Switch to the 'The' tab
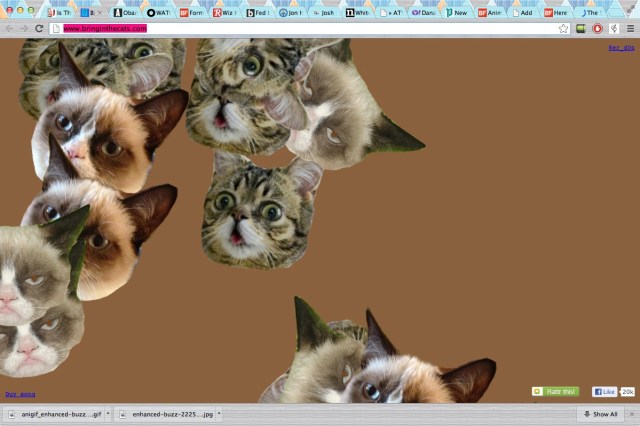This screenshot has height=426, width=640. (589, 13)
